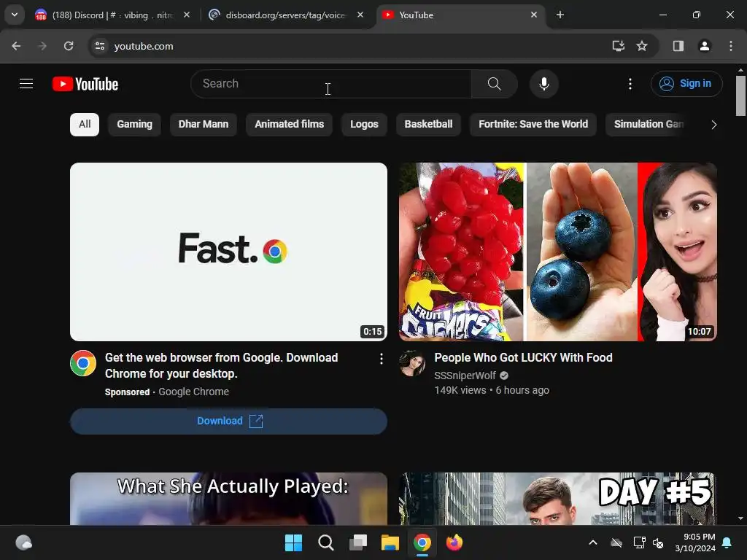
Task: Open 'Get the web browser from Google' title
Action: [x=222, y=366]
